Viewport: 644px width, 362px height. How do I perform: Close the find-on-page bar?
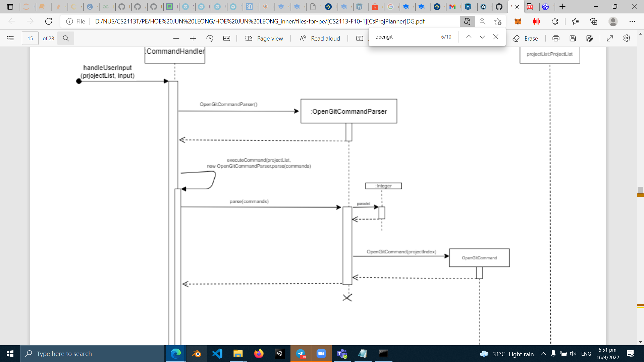point(496,37)
